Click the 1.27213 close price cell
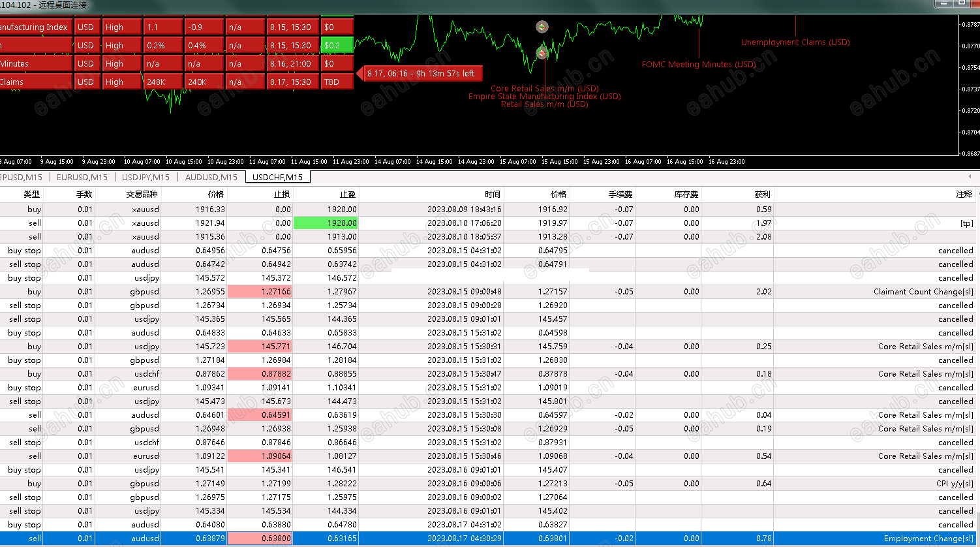Screen dimensions: 980x547 point(553,483)
